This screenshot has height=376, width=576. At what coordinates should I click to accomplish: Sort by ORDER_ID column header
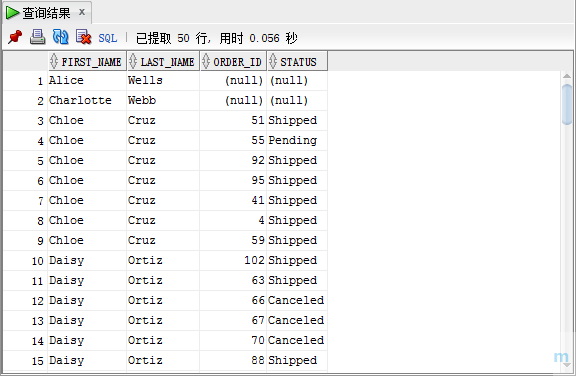click(x=233, y=61)
